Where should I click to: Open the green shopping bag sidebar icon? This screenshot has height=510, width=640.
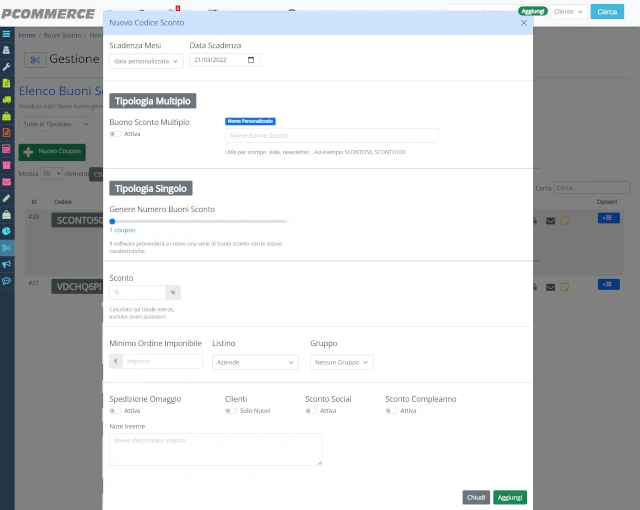tap(7, 116)
